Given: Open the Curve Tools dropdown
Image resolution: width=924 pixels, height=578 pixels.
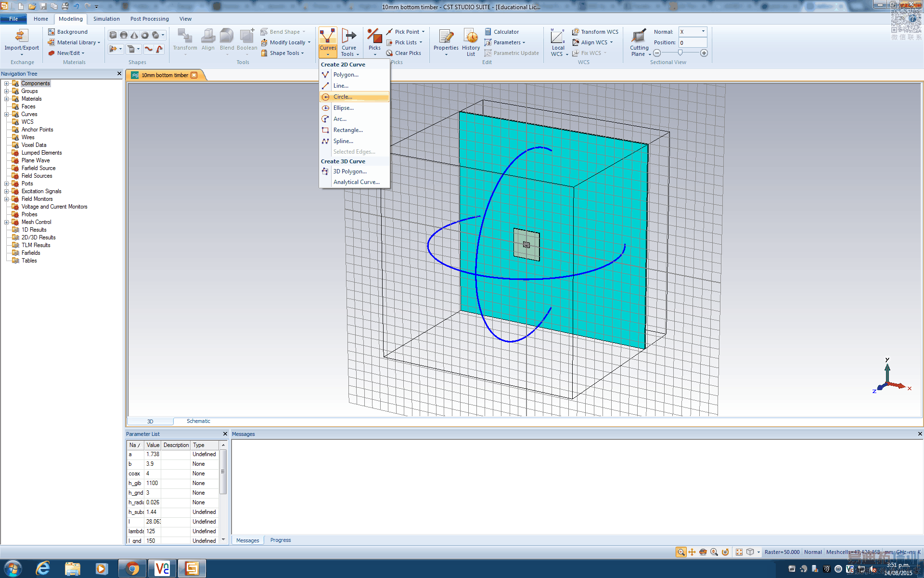Looking at the screenshot, I should (349, 42).
